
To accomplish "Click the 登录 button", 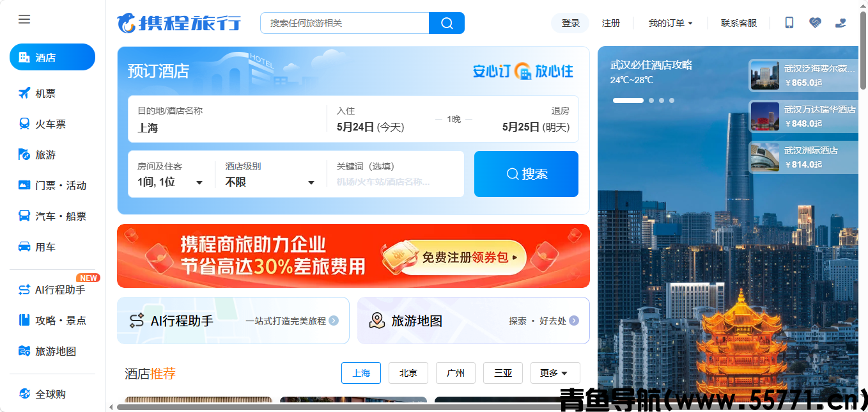I will tap(570, 23).
